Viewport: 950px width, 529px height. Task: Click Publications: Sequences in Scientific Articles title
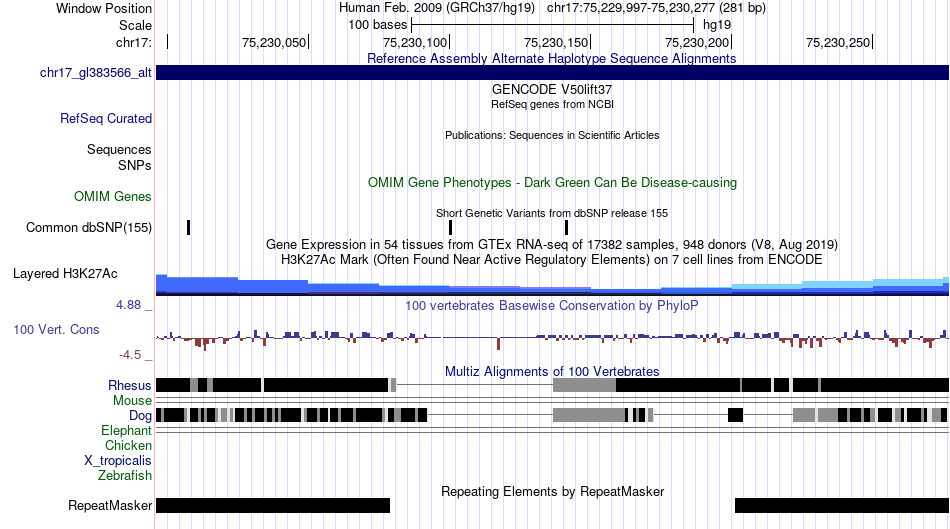coord(552,135)
